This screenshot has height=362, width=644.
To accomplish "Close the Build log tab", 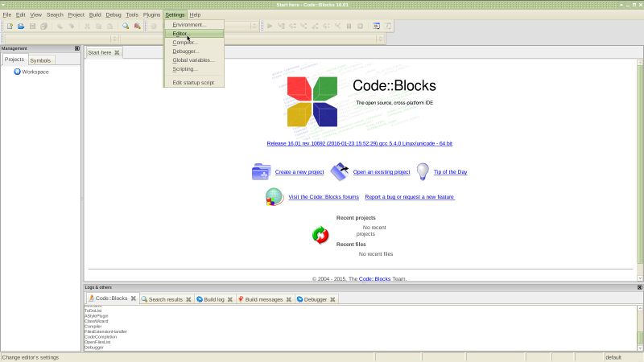I will (230, 299).
